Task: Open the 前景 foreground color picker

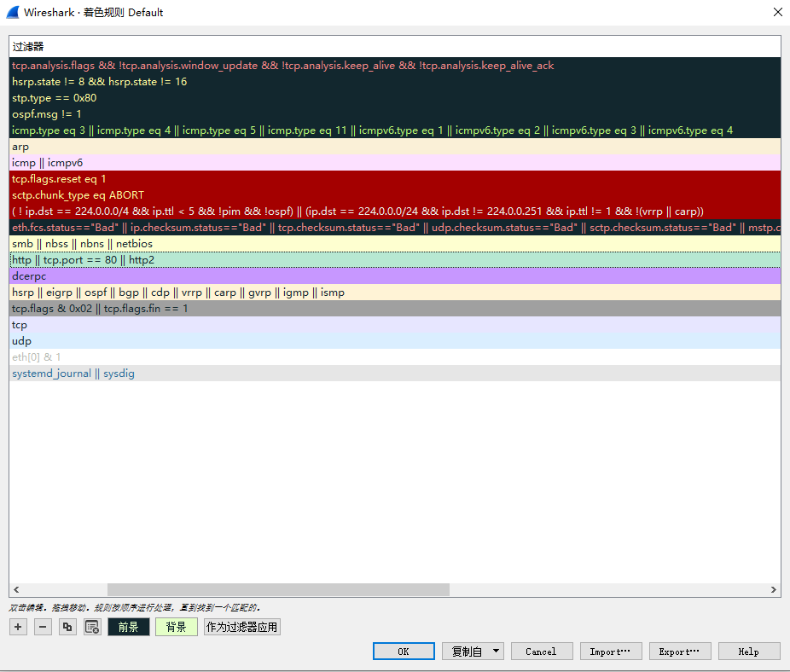Action: click(x=129, y=627)
